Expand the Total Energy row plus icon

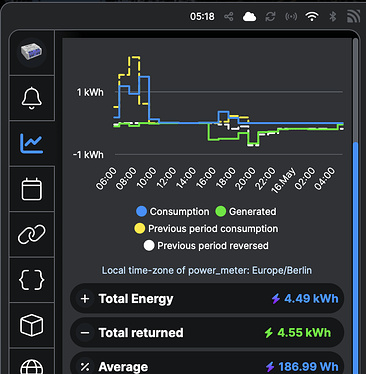[x=85, y=299]
